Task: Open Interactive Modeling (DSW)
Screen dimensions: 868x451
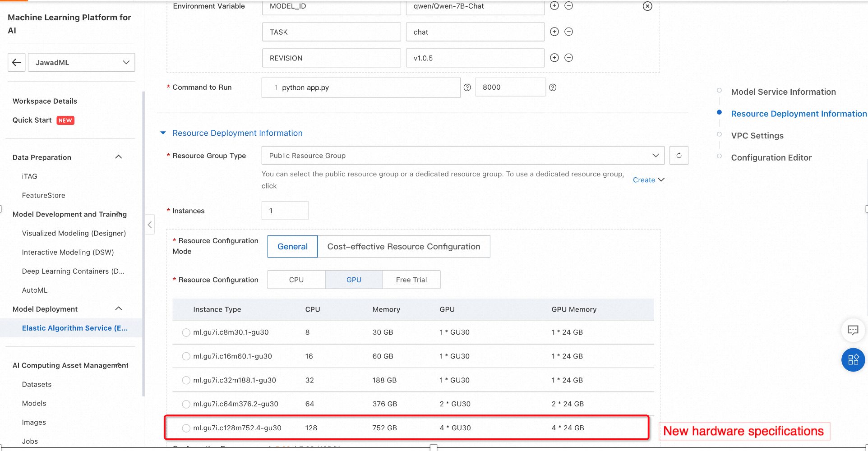Action: pyautogui.click(x=68, y=252)
